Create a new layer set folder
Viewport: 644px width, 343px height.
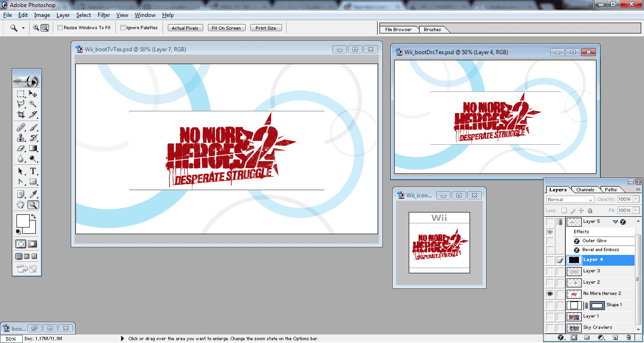pyautogui.click(x=587, y=337)
